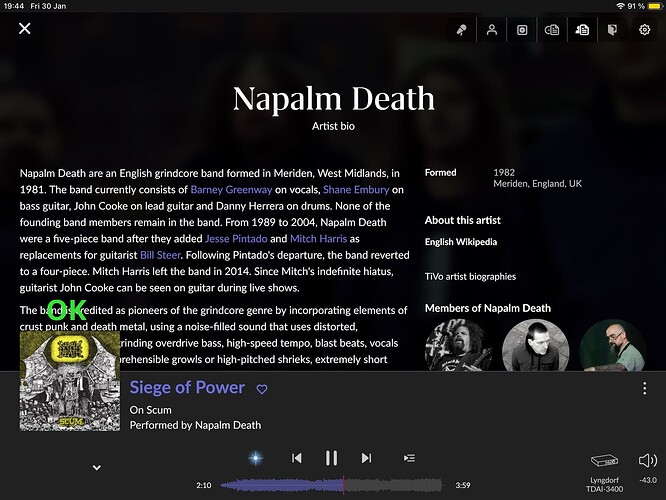Open Bill Steer artist link

tap(160, 255)
